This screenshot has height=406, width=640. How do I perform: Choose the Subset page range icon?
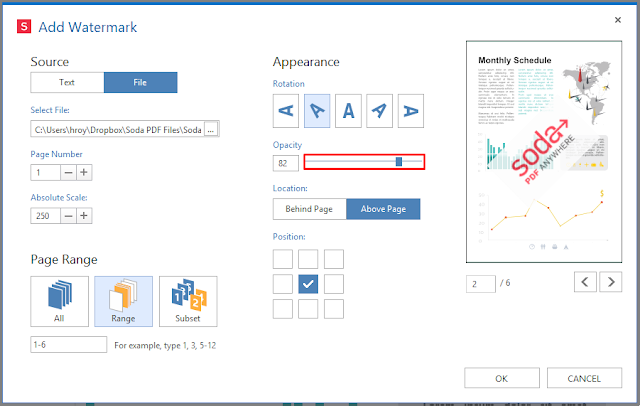pyautogui.click(x=188, y=302)
